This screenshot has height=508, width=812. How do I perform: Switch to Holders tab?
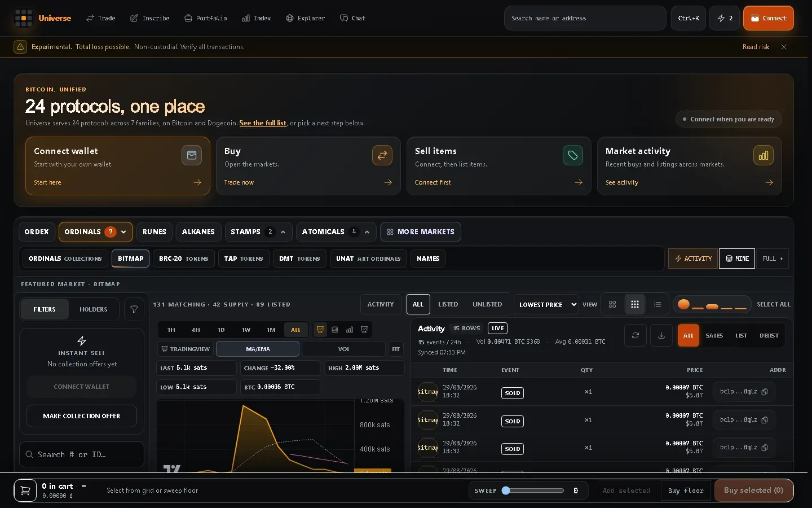point(94,309)
